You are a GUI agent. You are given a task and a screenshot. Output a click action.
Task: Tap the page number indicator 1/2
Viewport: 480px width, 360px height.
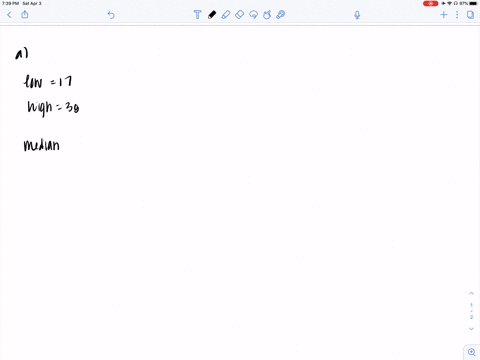tap(471, 311)
